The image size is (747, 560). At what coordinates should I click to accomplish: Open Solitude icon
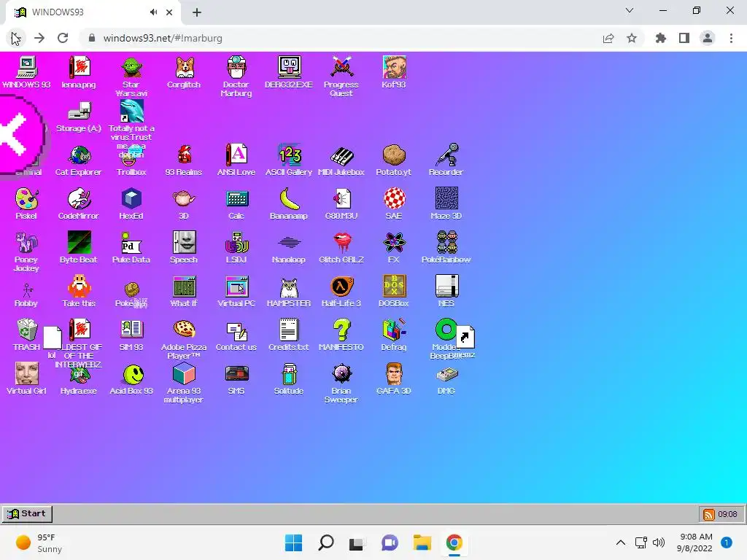[x=289, y=374]
